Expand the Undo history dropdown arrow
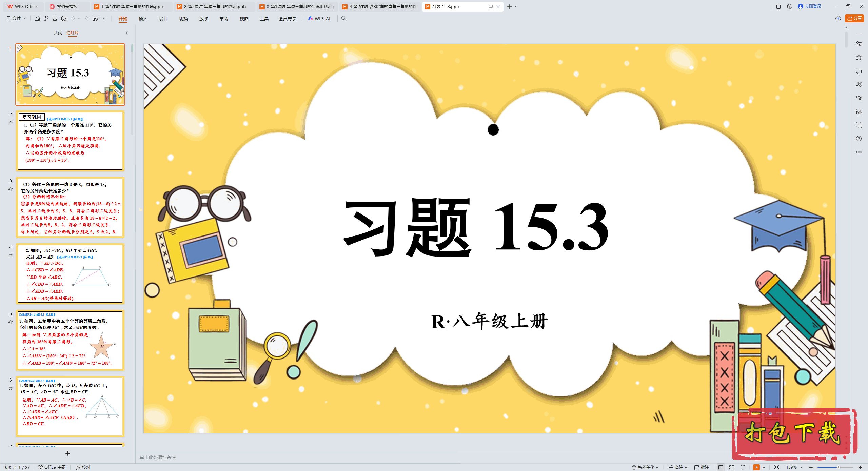 click(x=79, y=18)
